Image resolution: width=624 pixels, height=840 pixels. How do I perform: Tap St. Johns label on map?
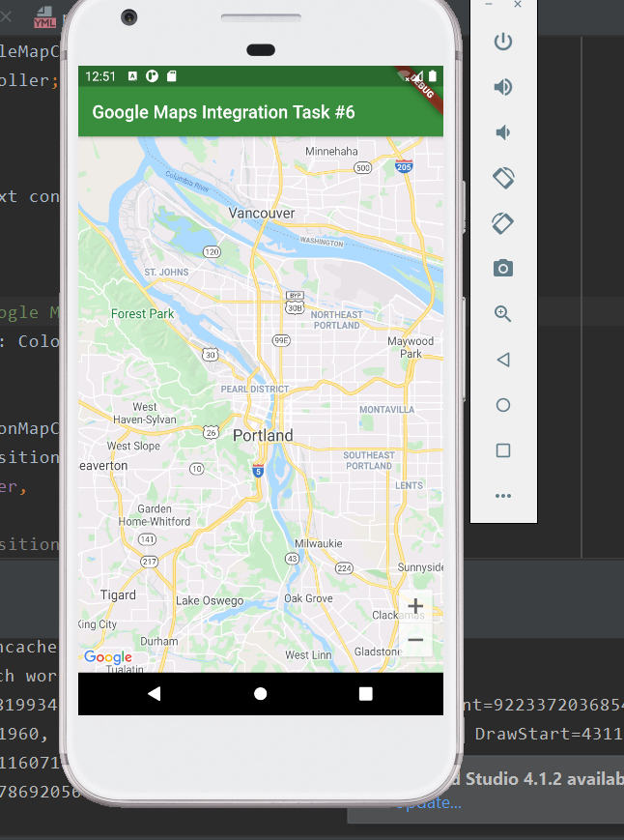(x=166, y=273)
